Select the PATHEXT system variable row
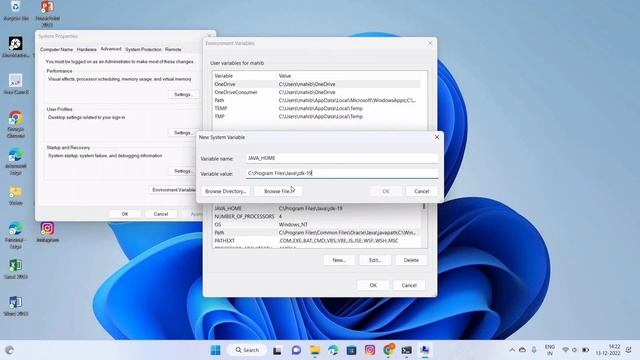 click(316, 241)
